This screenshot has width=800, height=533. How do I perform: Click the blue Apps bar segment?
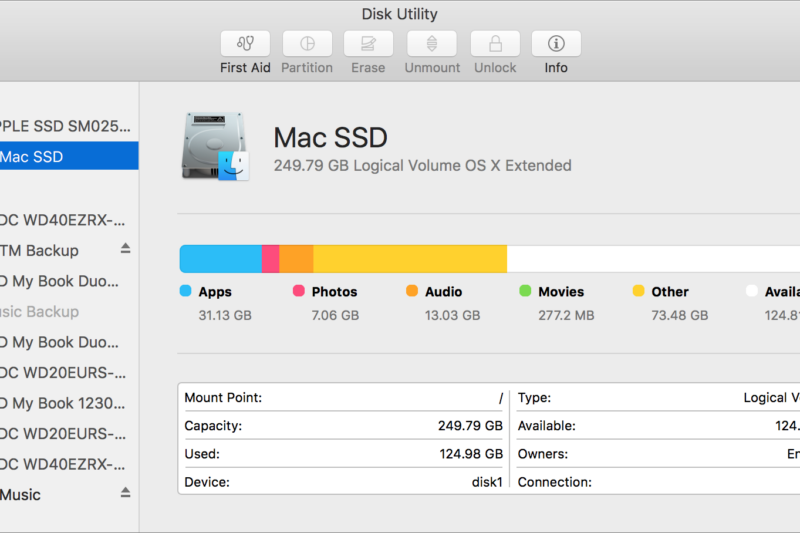(221, 259)
